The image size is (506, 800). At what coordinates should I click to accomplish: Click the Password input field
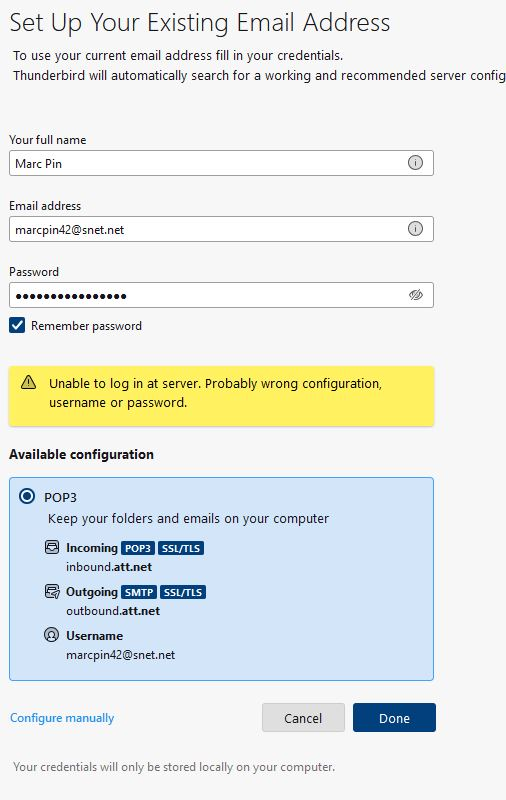(221, 295)
